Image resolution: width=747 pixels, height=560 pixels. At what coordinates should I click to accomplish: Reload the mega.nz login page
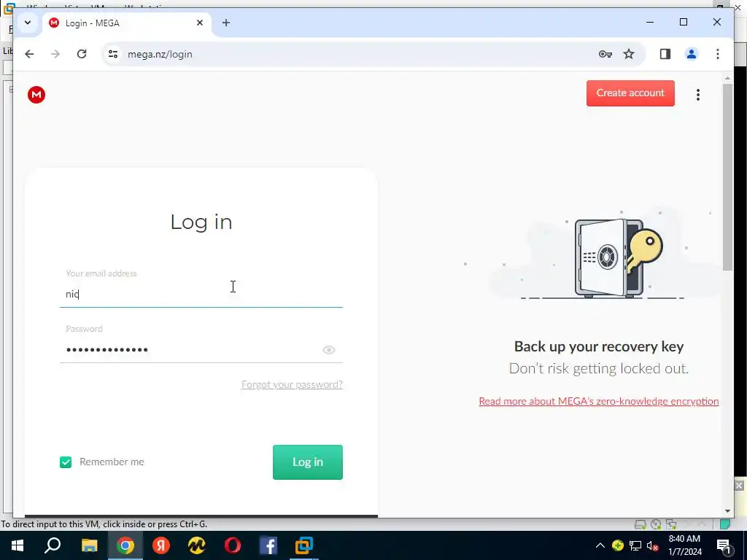[82, 54]
